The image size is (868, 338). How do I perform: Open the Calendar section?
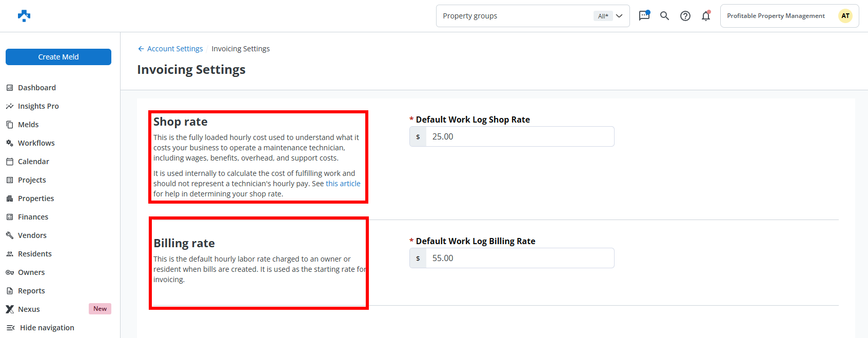[x=33, y=162]
